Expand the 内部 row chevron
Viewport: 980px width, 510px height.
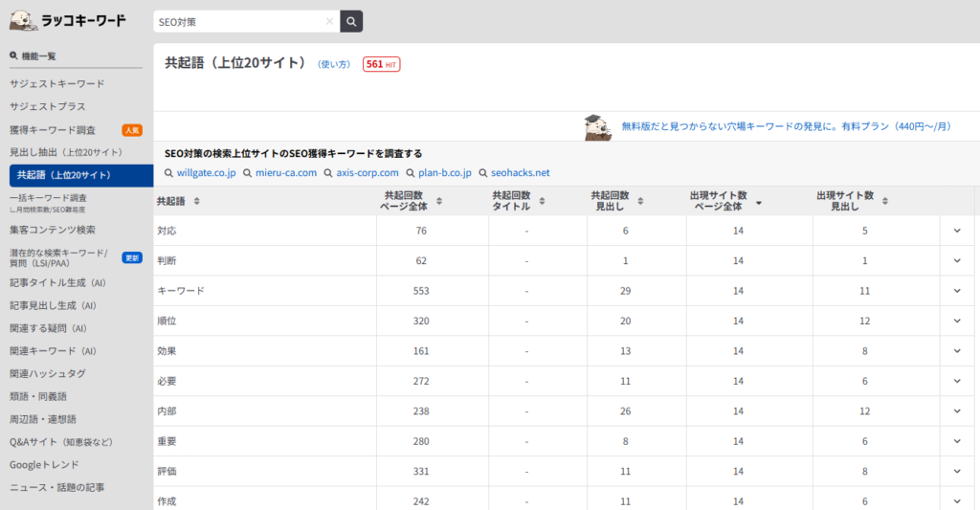957,411
